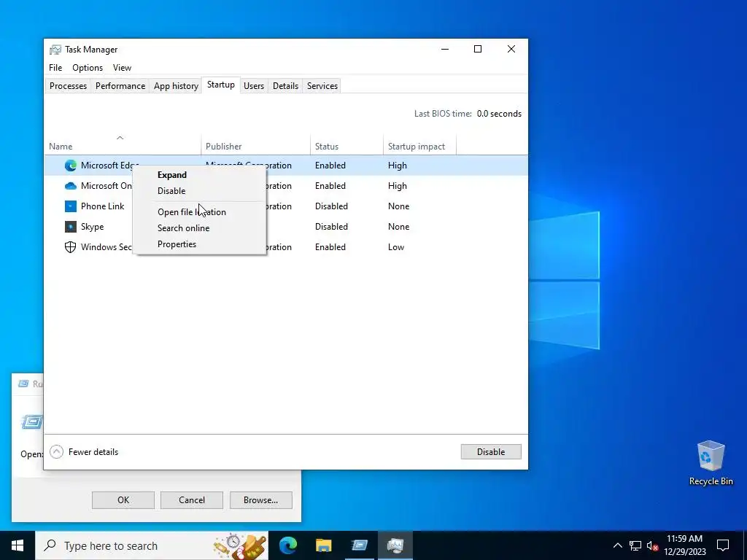Viewport: 747px width, 560px height.
Task: Open the network status tray icon
Action: 635,545
